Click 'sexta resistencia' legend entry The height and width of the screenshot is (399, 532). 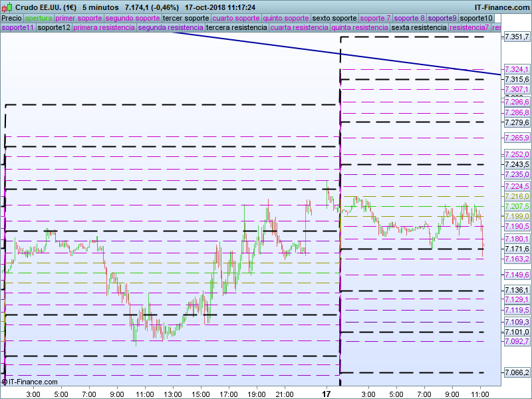[419, 28]
